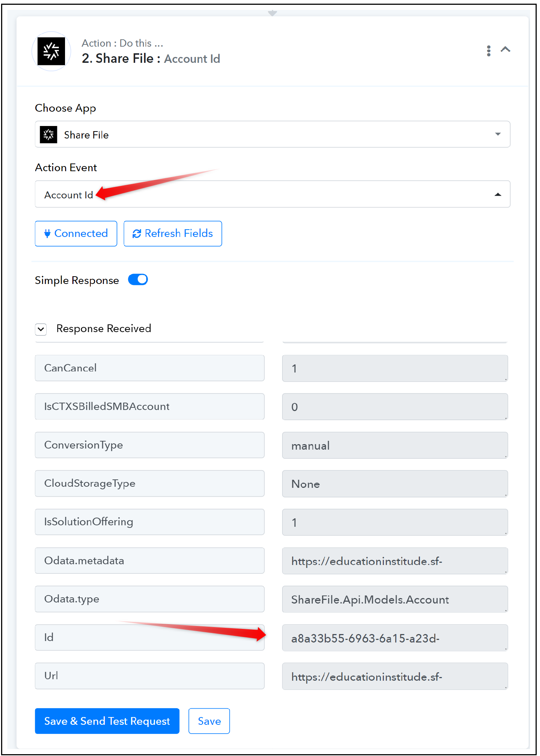The width and height of the screenshot is (540, 756).
Task: Click the Url label field
Action: [x=150, y=676]
